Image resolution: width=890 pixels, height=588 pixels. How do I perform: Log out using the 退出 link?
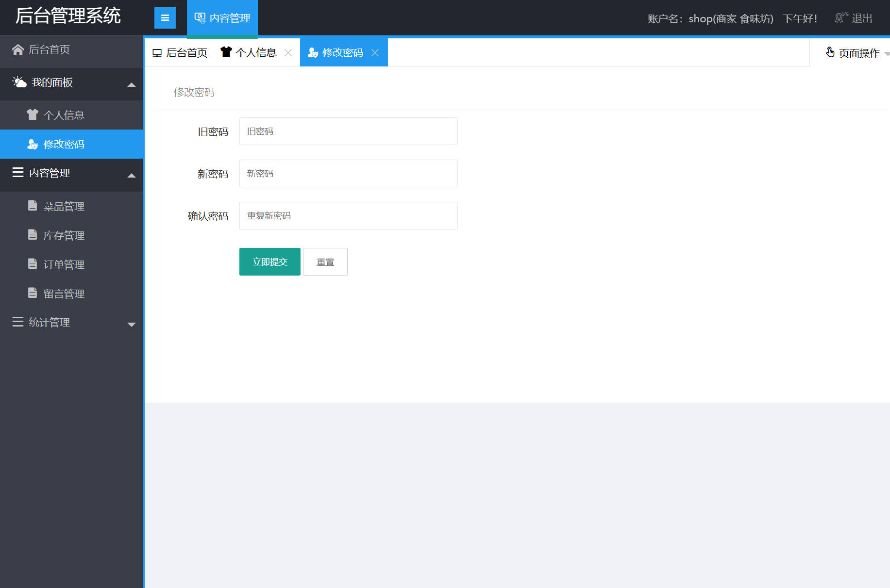[862, 18]
